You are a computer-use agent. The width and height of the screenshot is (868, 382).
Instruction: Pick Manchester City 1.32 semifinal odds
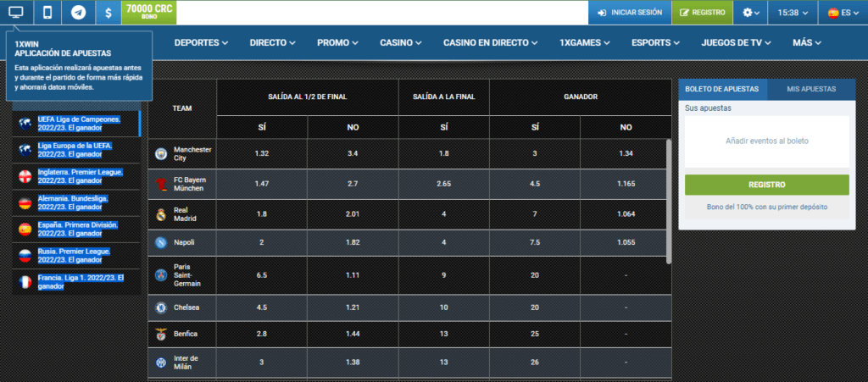pyautogui.click(x=261, y=153)
